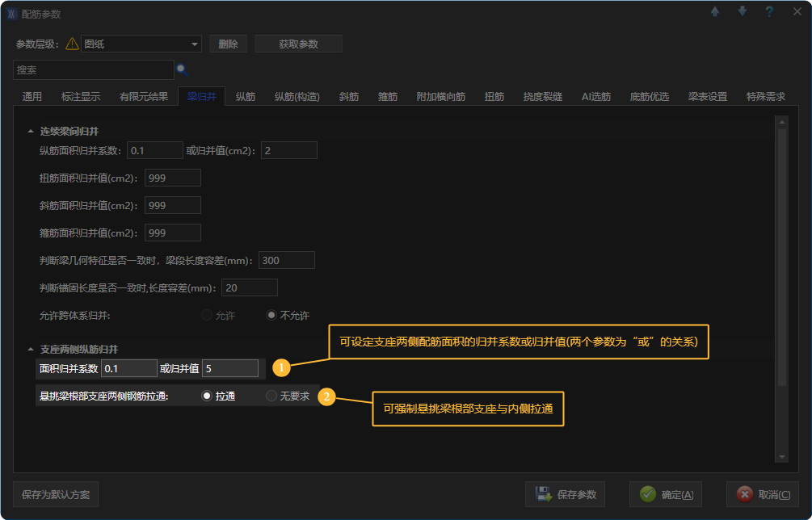Image resolution: width=812 pixels, height=520 pixels.
Task: Click the red X 取消 icon
Action: click(744, 494)
